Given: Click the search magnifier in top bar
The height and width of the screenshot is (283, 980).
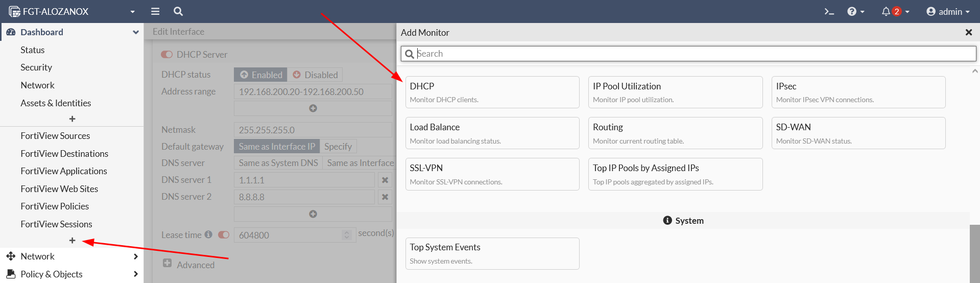Looking at the screenshot, I should point(178,11).
